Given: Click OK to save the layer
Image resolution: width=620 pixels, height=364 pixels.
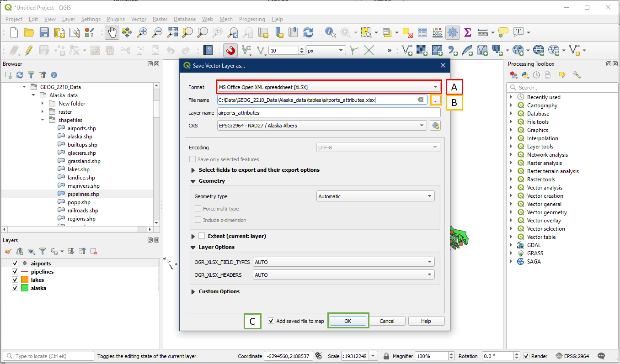Looking at the screenshot, I should click(x=347, y=321).
